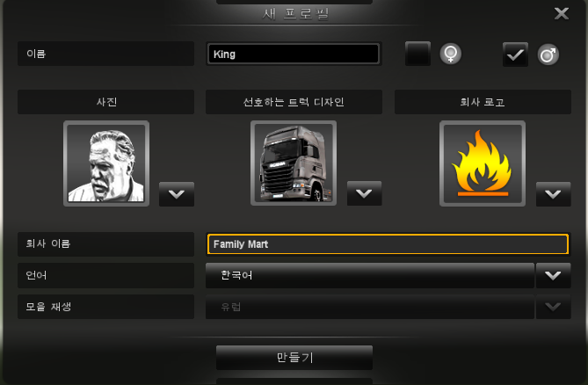Image resolution: width=588 pixels, height=385 pixels.
Task: Check the female gender checkbox
Action: click(x=417, y=54)
